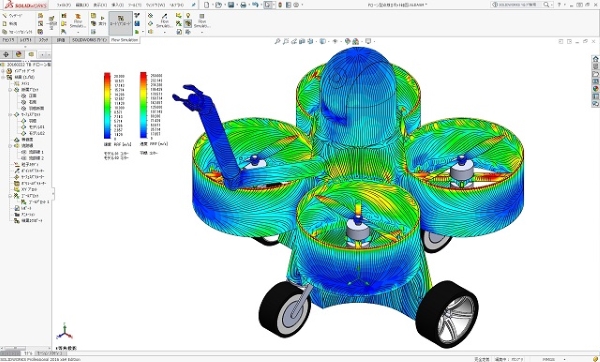Click the Zoom to Fit magnifier icon
This screenshot has height=362, width=600.
pyautogui.click(x=277, y=41)
